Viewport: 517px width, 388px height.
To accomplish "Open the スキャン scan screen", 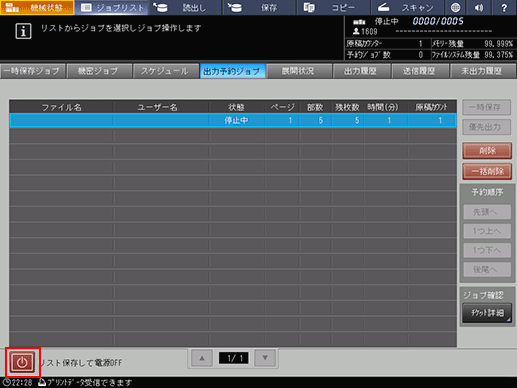I will tap(407, 7).
